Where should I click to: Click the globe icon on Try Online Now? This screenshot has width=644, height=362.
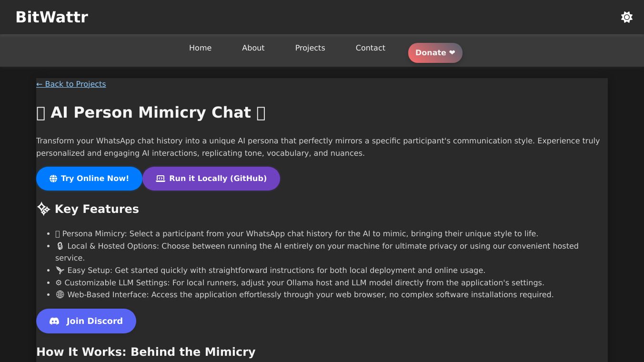pyautogui.click(x=53, y=179)
